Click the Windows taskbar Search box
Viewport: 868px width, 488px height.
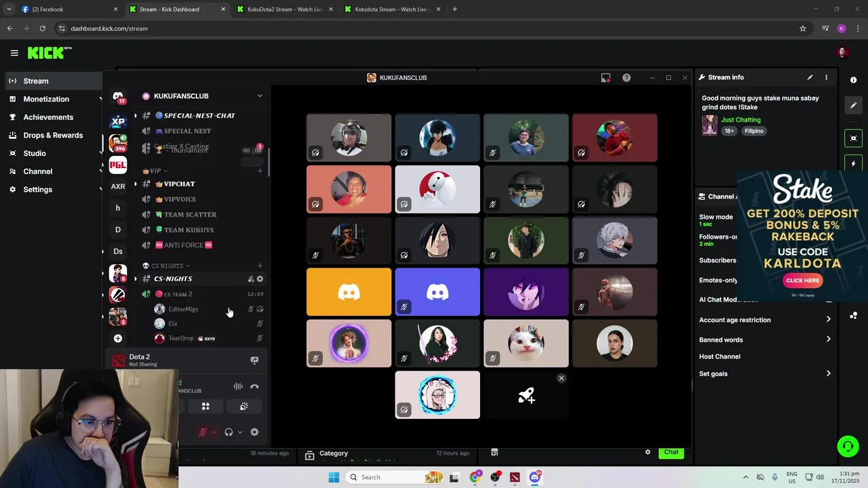[395, 477]
